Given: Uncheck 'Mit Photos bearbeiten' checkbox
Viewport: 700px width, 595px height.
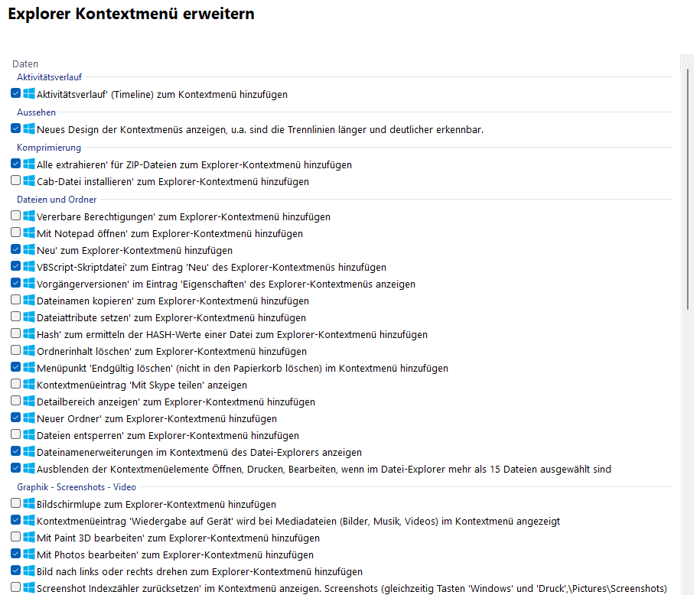Looking at the screenshot, I should (x=16, y=554).
